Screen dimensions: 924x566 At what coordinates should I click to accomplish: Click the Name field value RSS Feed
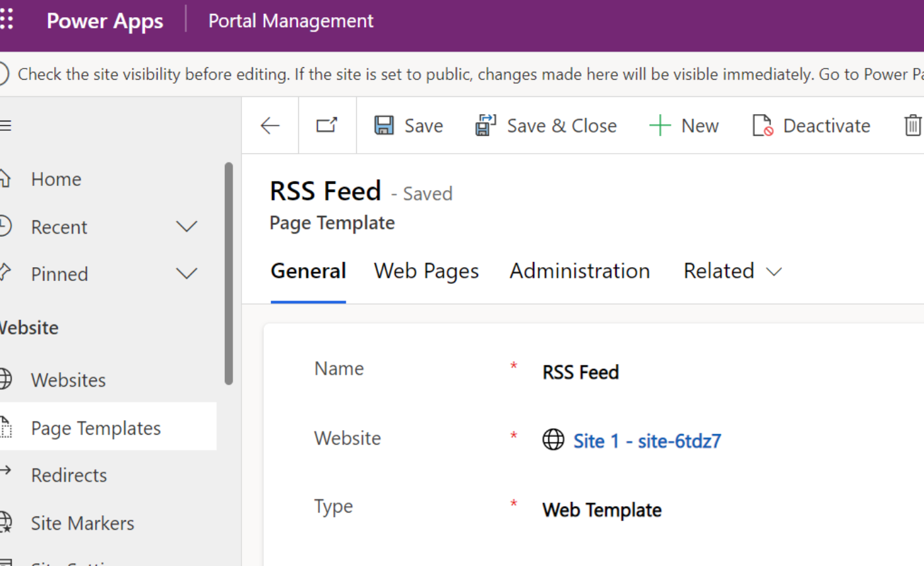coord(580,372)
